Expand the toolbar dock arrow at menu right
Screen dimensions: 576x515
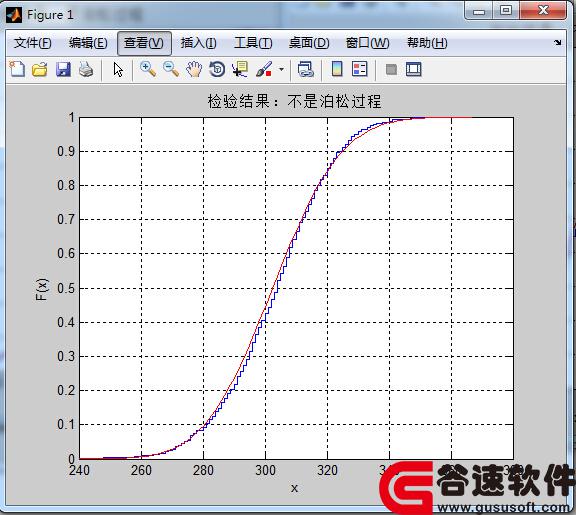point(558,43)
